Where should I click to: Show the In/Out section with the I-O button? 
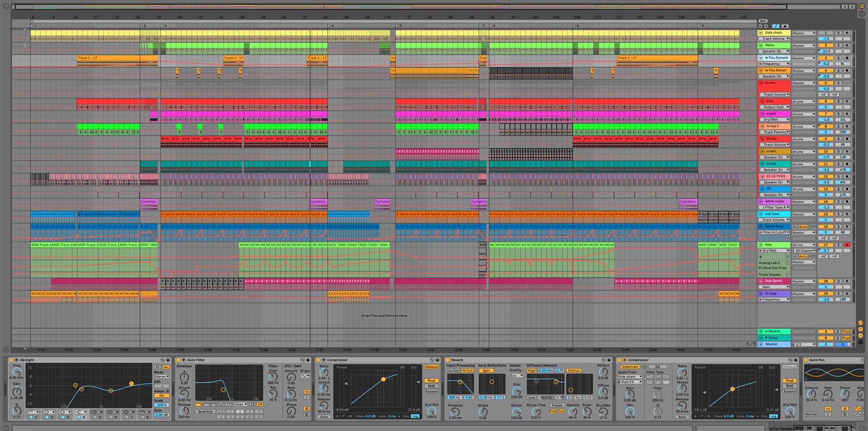[x=860, y=323]
